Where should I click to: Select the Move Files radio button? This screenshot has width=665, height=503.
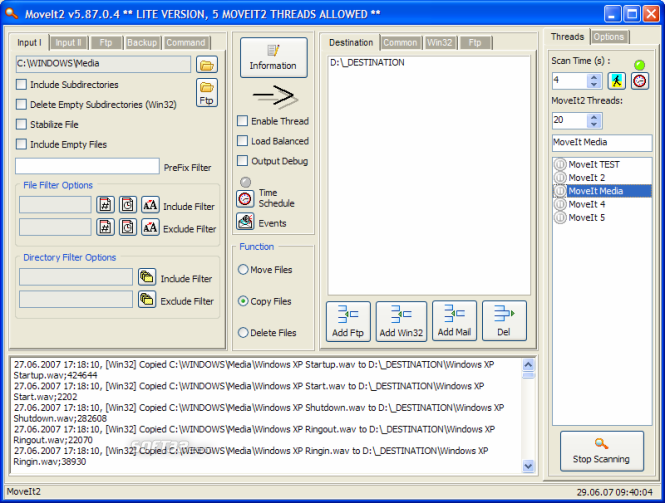click(x=243, y=269)
